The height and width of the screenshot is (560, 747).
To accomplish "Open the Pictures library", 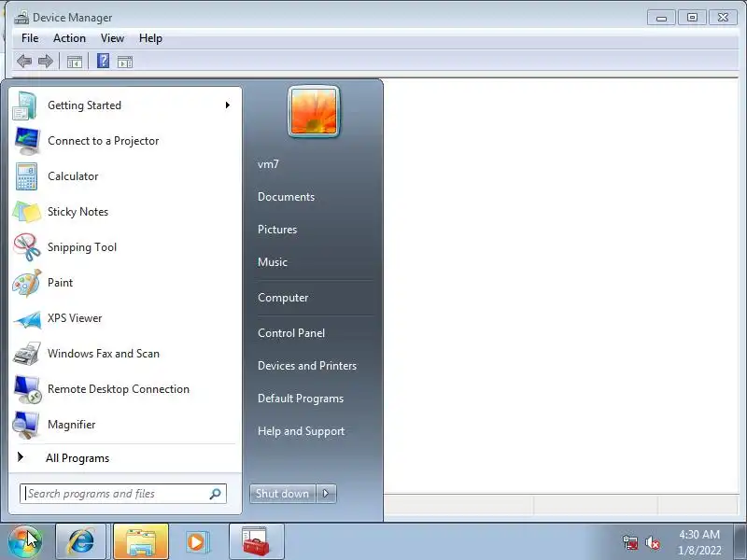I will tap(277, 230).
